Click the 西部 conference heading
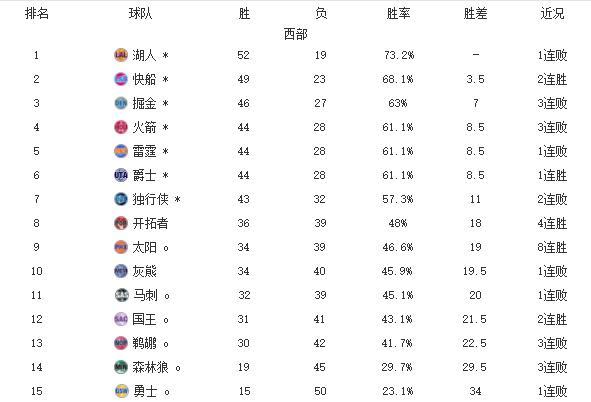 (296, 34)
